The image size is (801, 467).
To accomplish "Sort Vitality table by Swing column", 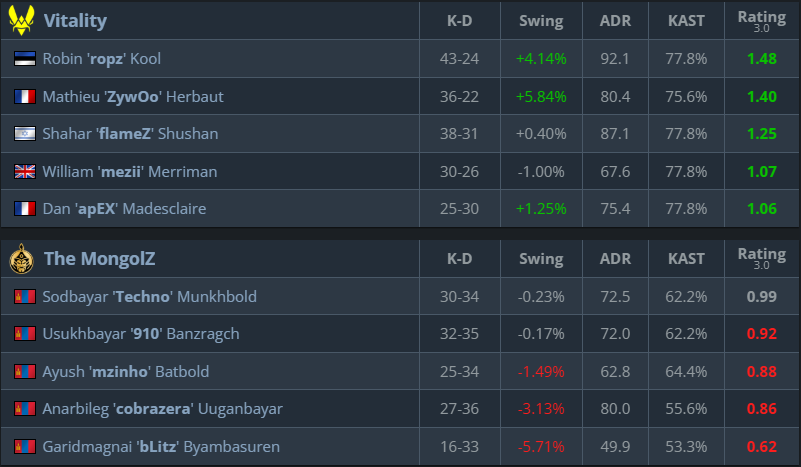I will tap(541, 21).
